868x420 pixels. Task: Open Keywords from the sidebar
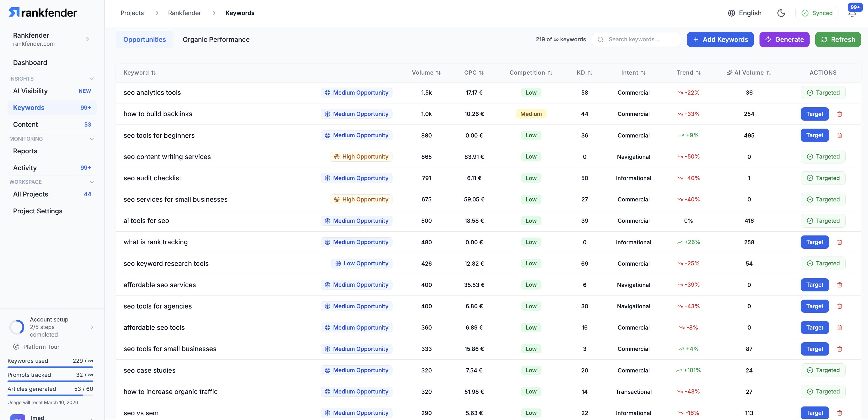point(29,107)
